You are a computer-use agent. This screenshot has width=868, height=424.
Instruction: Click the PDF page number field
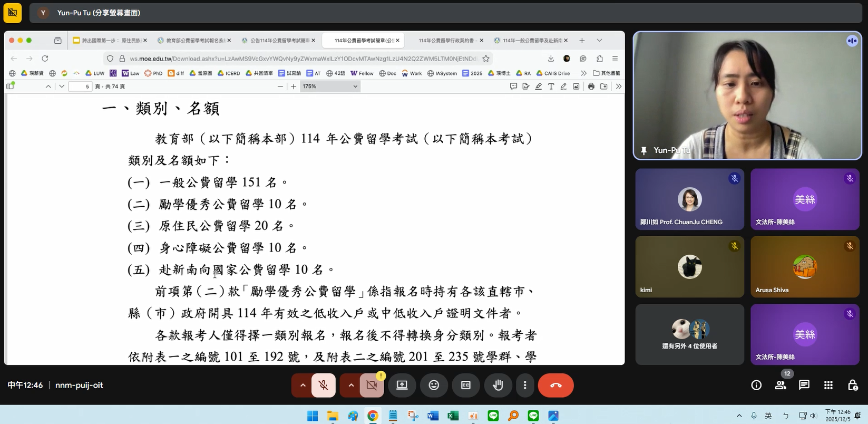(x=81, y=86)
